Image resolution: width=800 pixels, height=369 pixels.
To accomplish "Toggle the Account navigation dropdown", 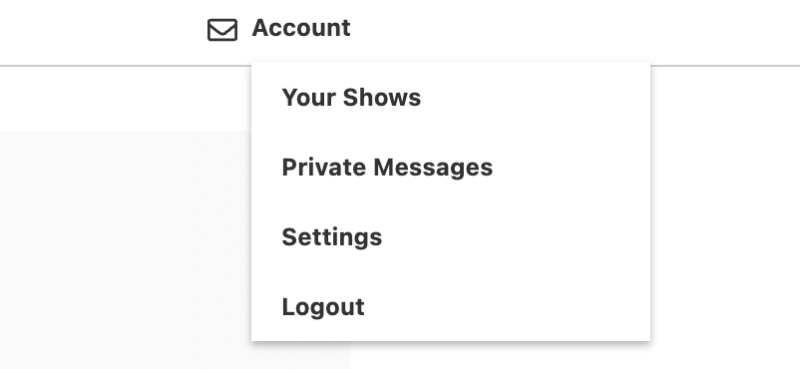I will [301, 28].
